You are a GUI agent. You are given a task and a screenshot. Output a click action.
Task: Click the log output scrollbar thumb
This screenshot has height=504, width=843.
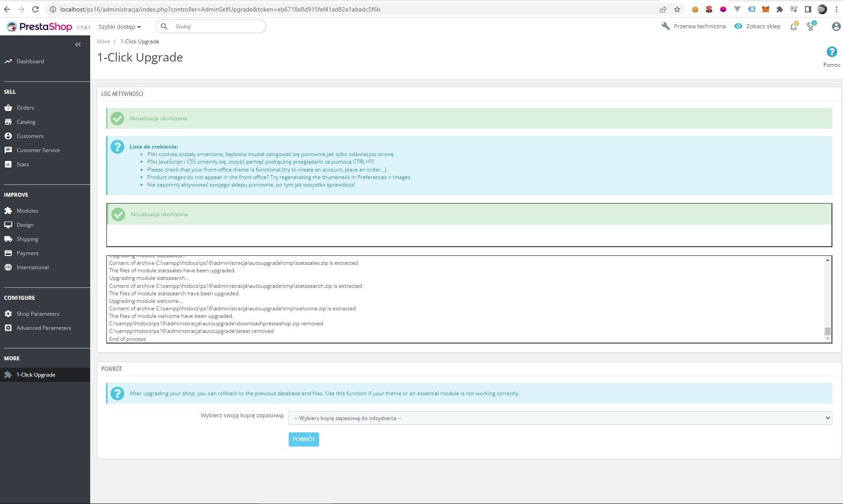(x=828, y=331)
